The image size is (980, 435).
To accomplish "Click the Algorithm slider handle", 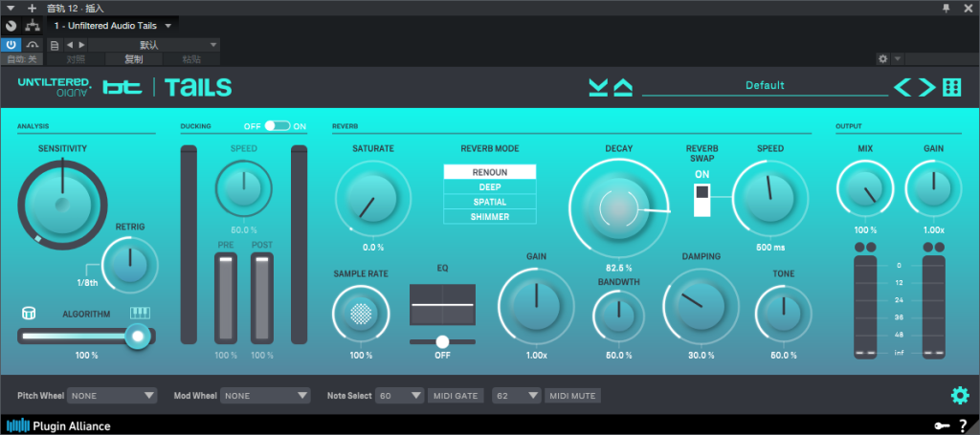I will [x=138, y=336].
